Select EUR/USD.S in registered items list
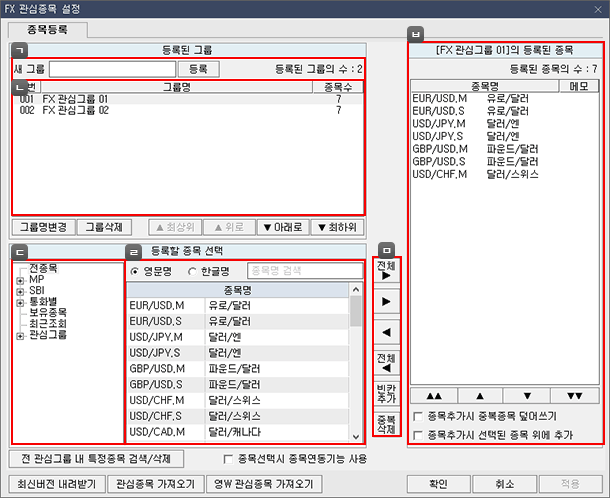Image resolution: width=610 pixels, height=498 pixels. (x=505, y=111)
